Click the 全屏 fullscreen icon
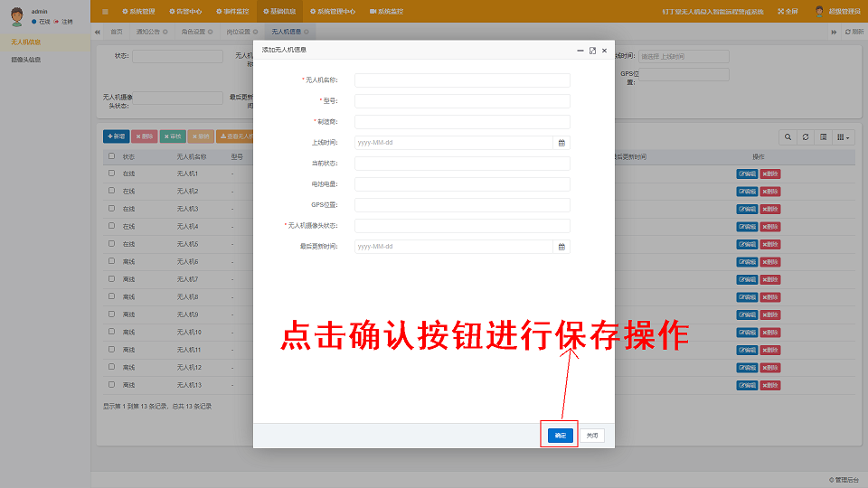 (x=781, y=11)
